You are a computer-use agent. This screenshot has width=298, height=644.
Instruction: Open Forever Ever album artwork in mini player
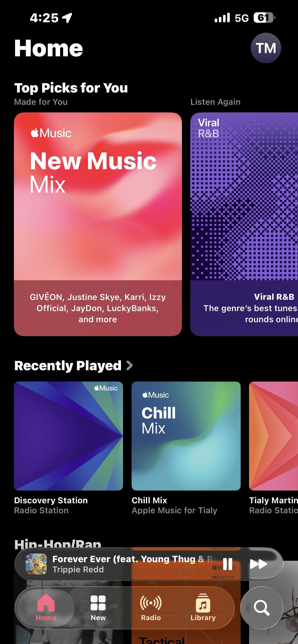coord(36,564)
